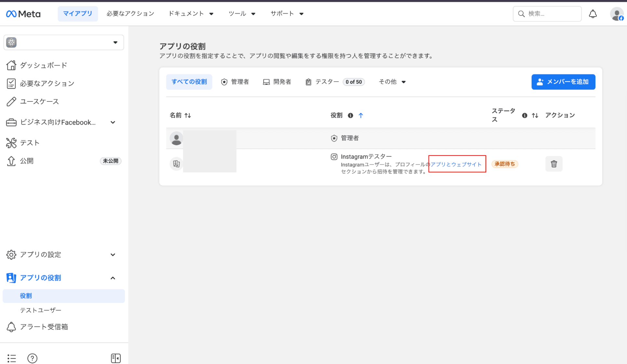
Task: Select the ダッシュボード home icon in sidebar
Action: pos(11,65)
